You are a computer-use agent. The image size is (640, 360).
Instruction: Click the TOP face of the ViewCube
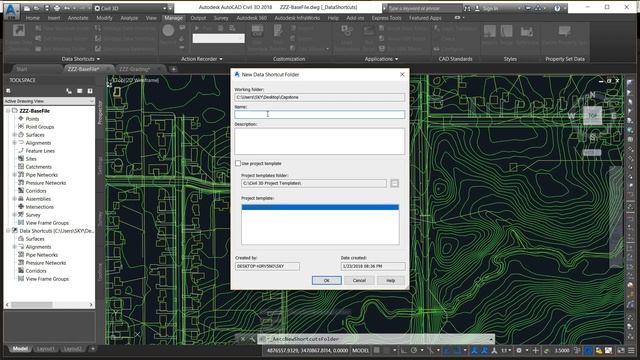pos(592,116)
